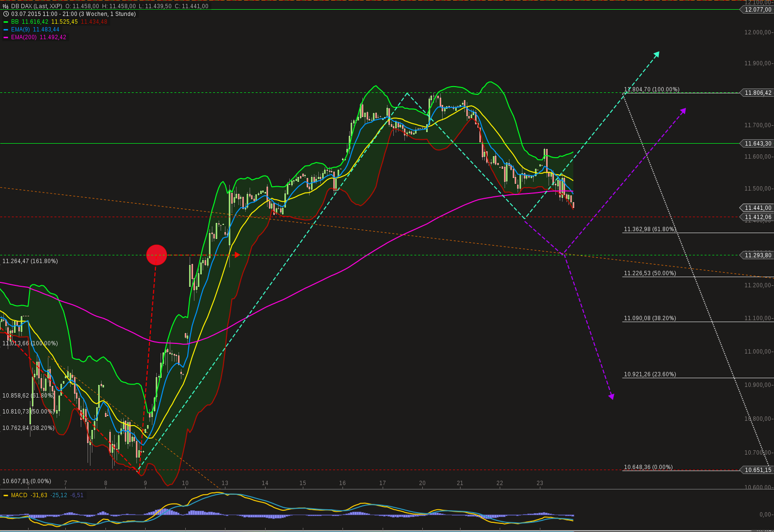Click date axis label 16

[x=342, y=483]
